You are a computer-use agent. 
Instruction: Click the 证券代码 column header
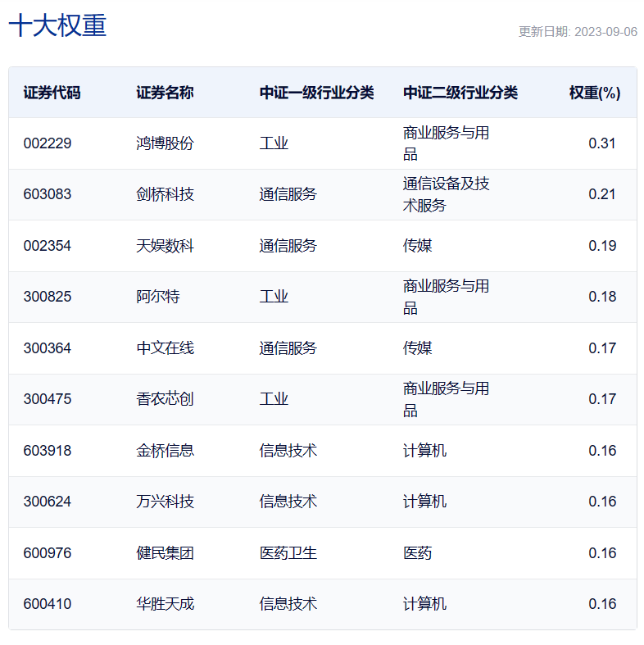[52, 93]
